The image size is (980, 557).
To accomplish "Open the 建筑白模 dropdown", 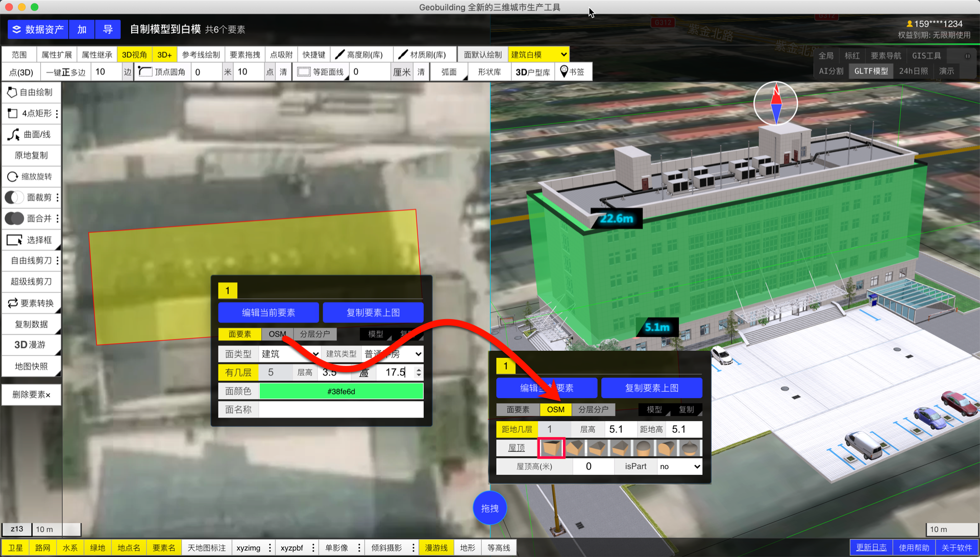I will [539, 55].
